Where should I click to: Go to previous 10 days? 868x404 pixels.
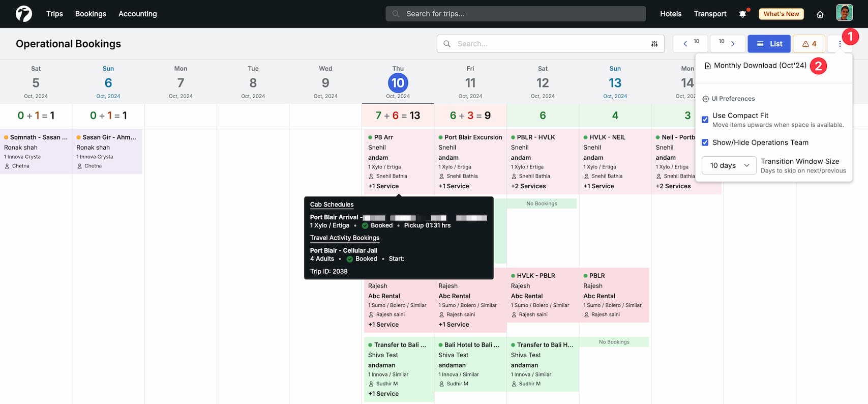click(691, 44)
